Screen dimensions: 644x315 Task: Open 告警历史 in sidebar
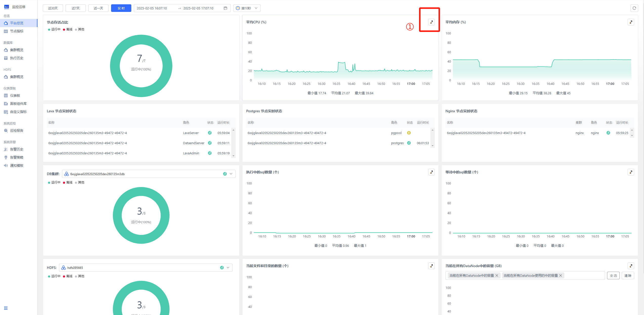19,149
